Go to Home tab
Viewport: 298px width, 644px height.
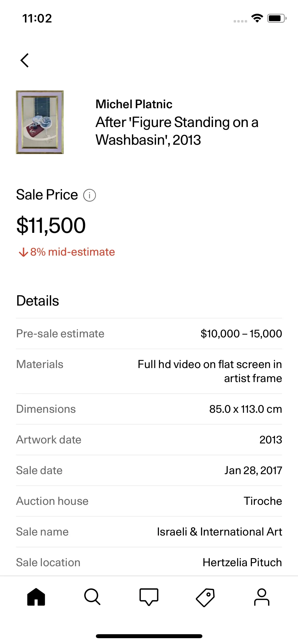click(36, 597)
